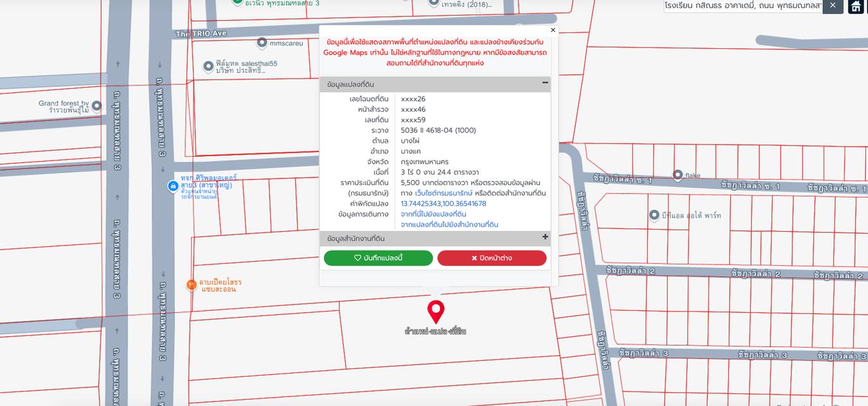This screenshot has width=868, height=406.
Task: Open link จากแปลงที่ดินไปยังสำนักงานที่ดิน
Action: [x=450, y=225]
